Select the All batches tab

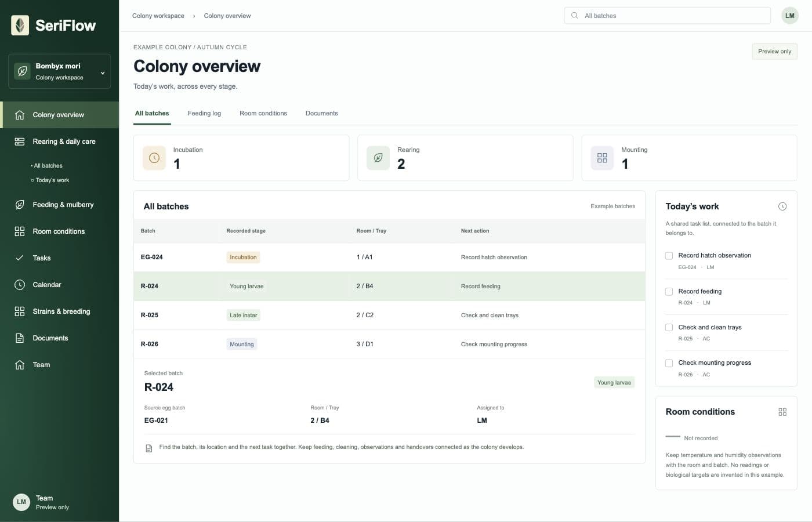[152, 113]
